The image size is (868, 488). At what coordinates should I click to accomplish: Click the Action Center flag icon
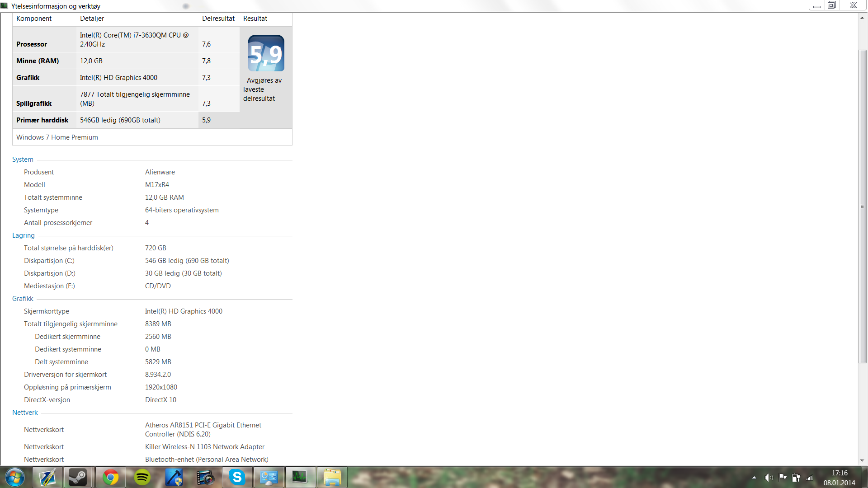783,478
